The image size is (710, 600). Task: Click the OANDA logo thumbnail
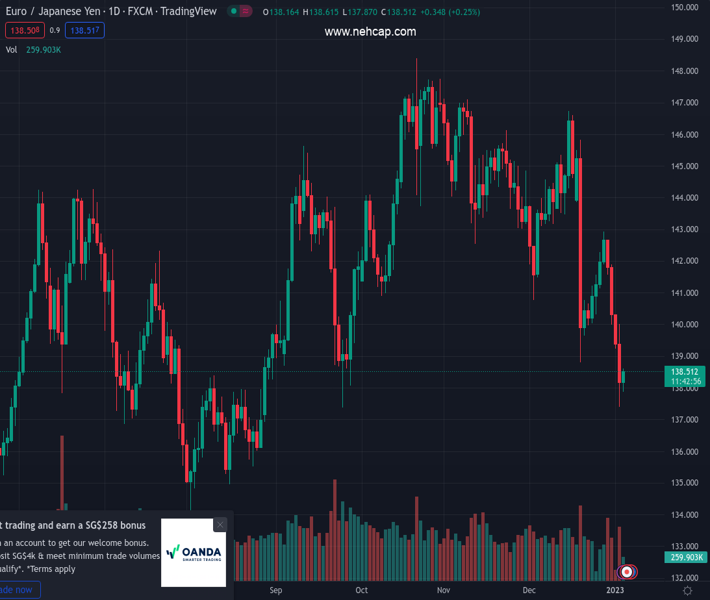click(194, 552)
